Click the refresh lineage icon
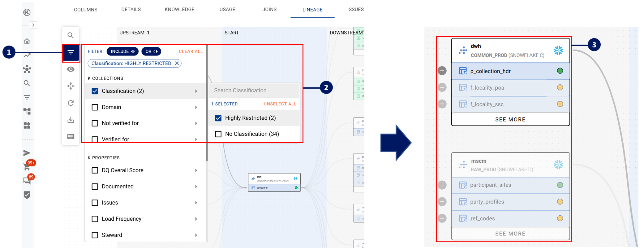The width and height of the screenshot is (644, 251). [x=71, y=103]
